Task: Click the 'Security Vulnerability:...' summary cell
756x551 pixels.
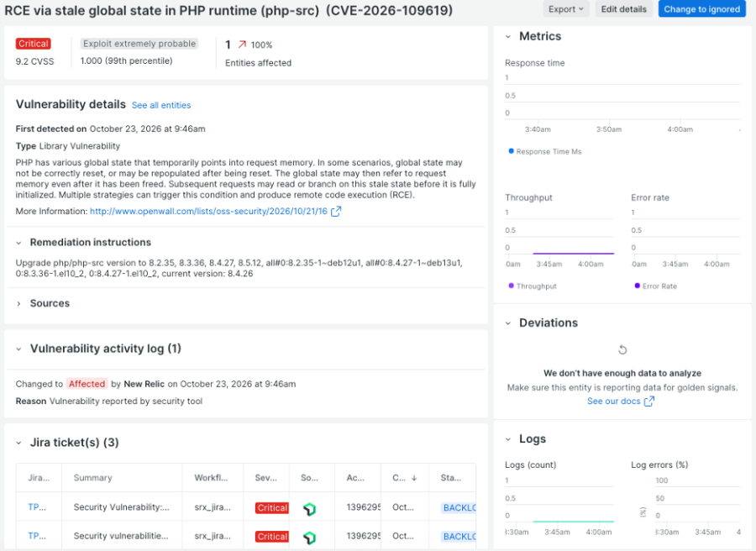Action: coord(122,507)
